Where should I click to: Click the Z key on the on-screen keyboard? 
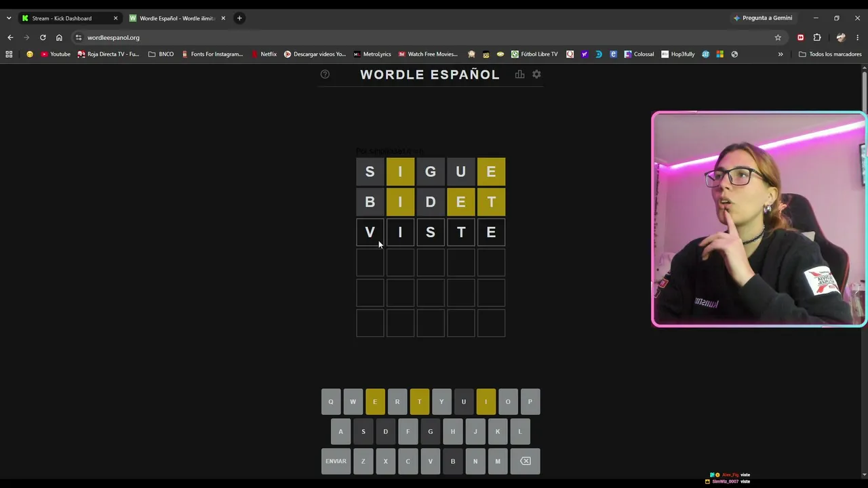[x=363, y=461]
